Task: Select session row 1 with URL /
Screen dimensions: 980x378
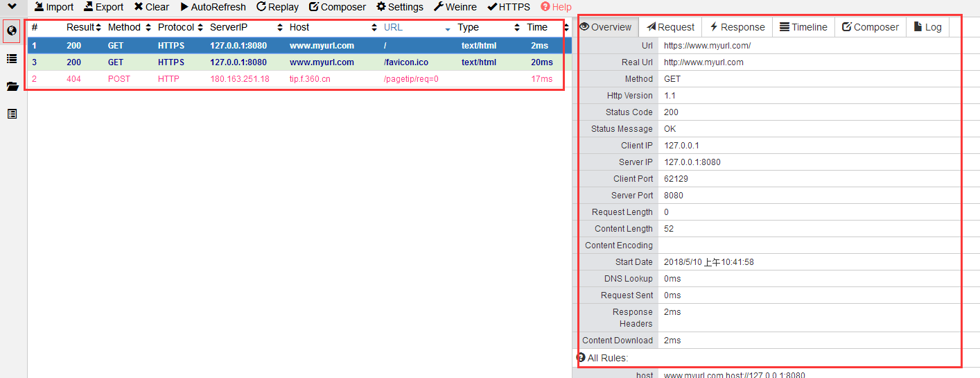Action: click(x=300, y=45)
